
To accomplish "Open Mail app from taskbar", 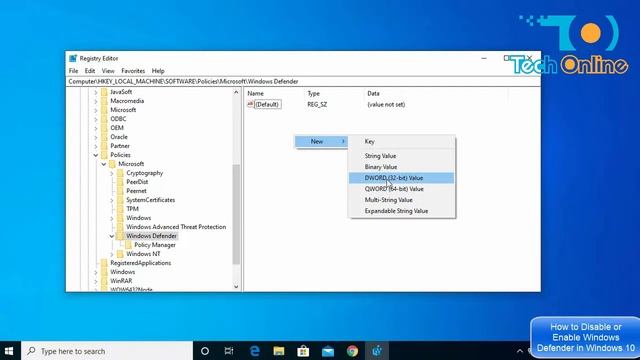I will click(x=328, y=351).
